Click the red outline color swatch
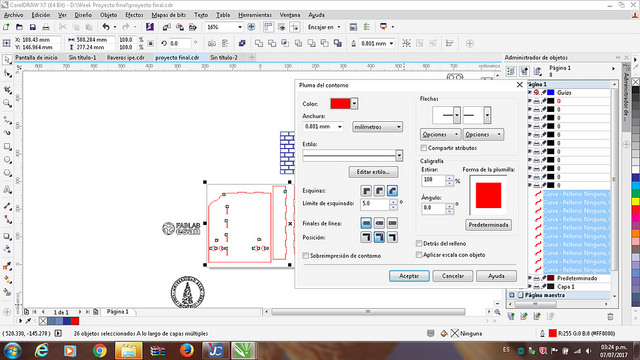640x360 pixels. [340, 104]
